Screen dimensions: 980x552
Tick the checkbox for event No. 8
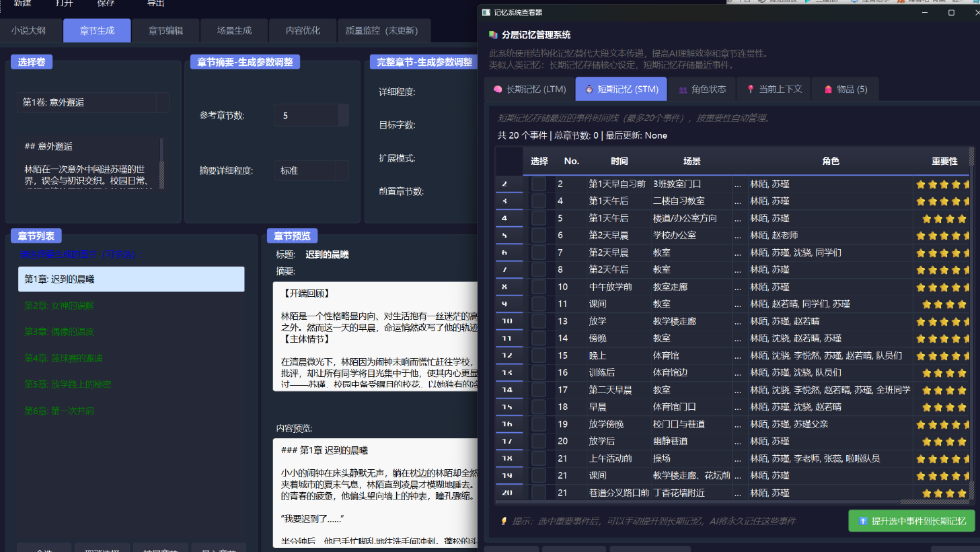click(x=539, y=269)
